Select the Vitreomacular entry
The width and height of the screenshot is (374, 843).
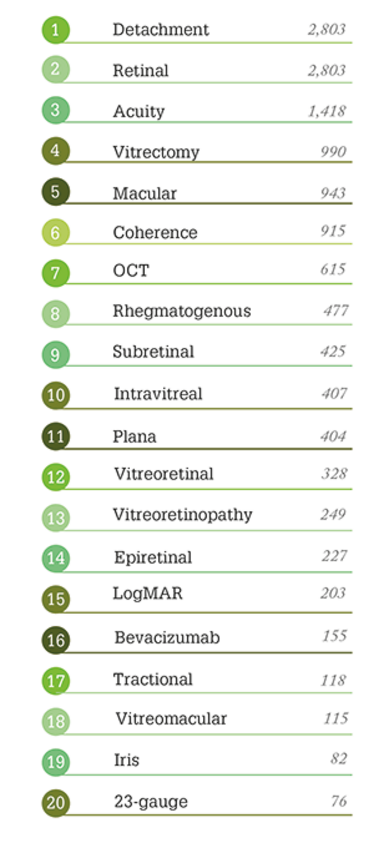coord(171,719)
